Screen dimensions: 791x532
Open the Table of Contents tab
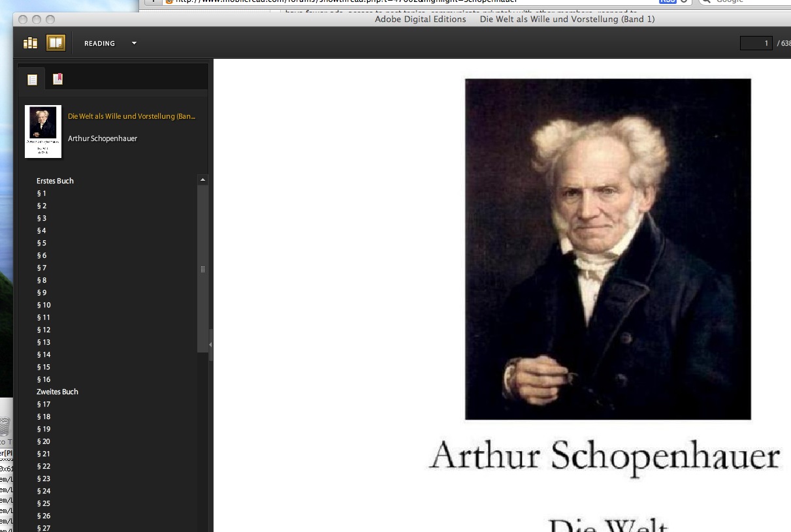point(32,79)
